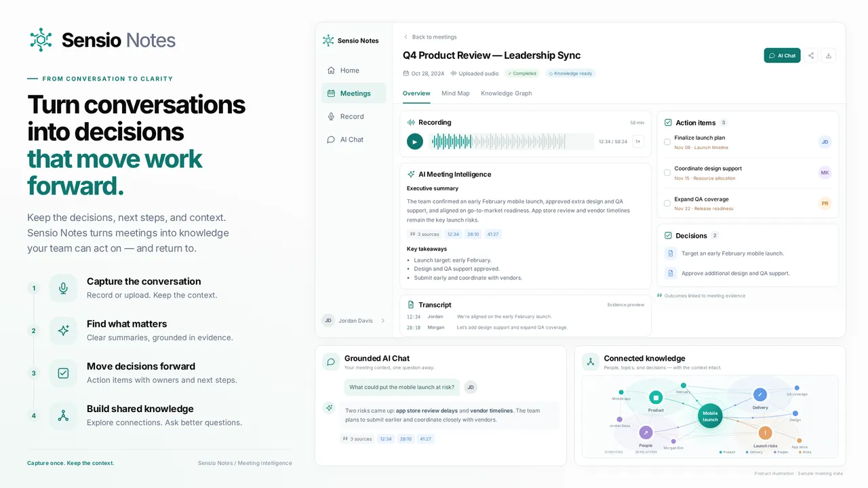Select the Product node in the knowledge graph
Image resolution: width=868 pixels, height=488 pixels.
click(656, 398)
